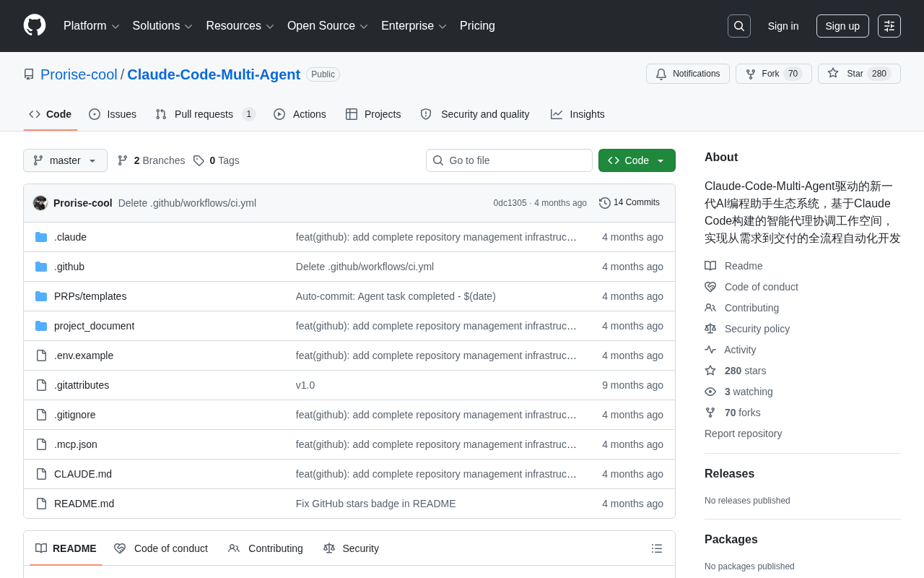Screen dimensions: 924x578
Task: Click the CLAUDE.md file icon
Action: click(41, 474)
